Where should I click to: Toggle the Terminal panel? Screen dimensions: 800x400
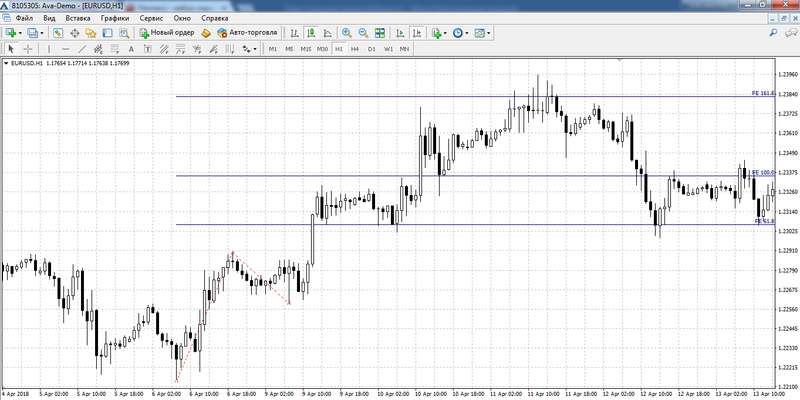click(x=107, y=33)
